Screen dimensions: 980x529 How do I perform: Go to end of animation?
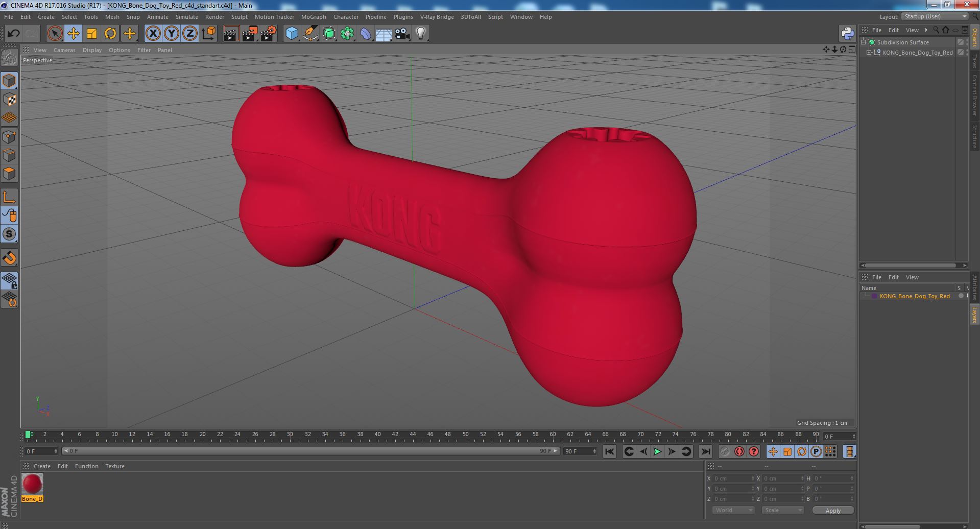point(705,451)
